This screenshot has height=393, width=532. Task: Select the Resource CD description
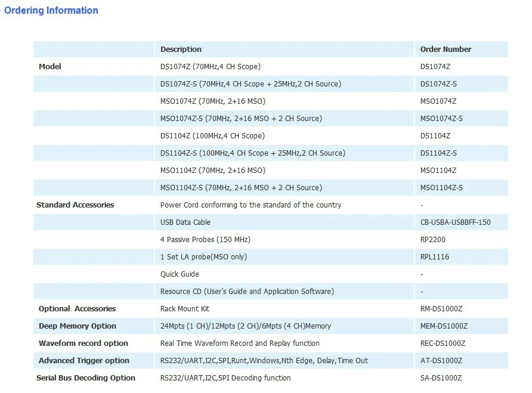247,292
